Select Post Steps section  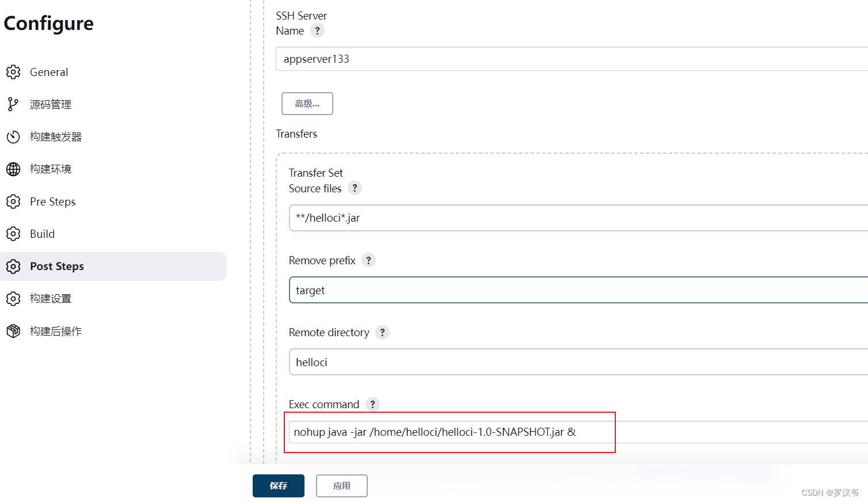[x=113, y=267]
